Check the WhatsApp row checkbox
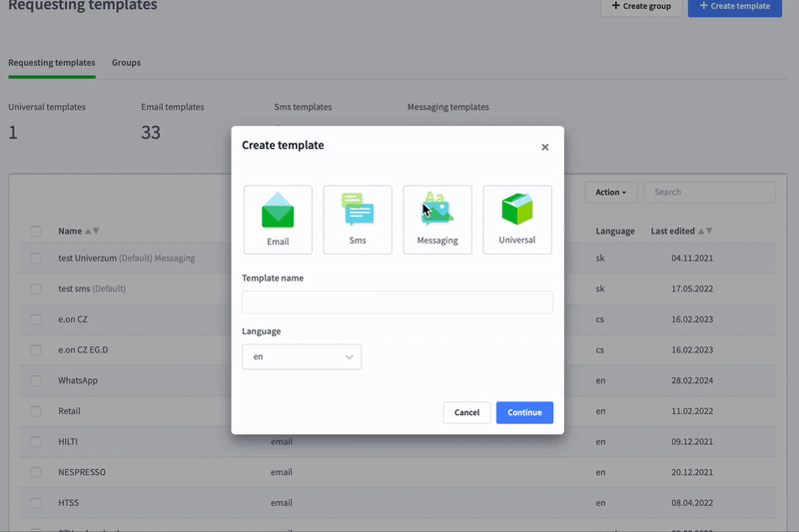Image resolution: width=799 pixels, height=532 pixels. click(x=36, y=380)
